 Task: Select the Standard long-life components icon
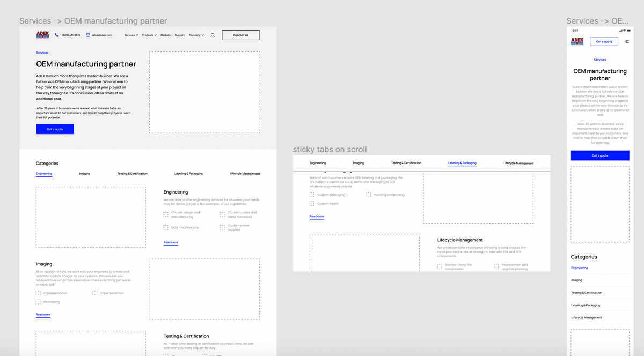440,266
